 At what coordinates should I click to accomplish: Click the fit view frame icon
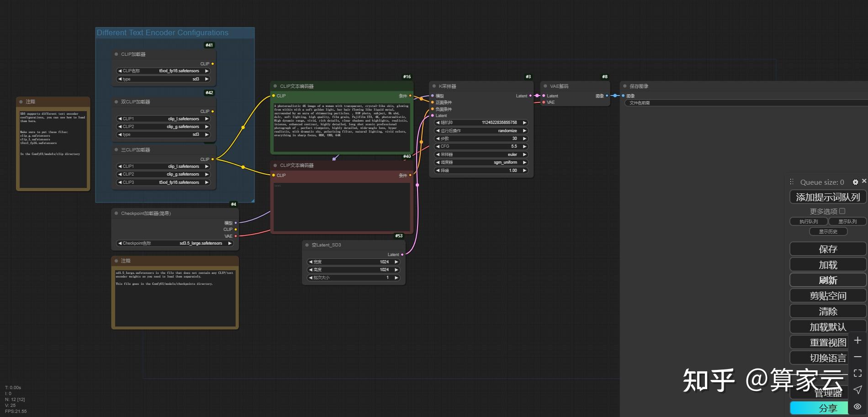[x=857, y=373]
